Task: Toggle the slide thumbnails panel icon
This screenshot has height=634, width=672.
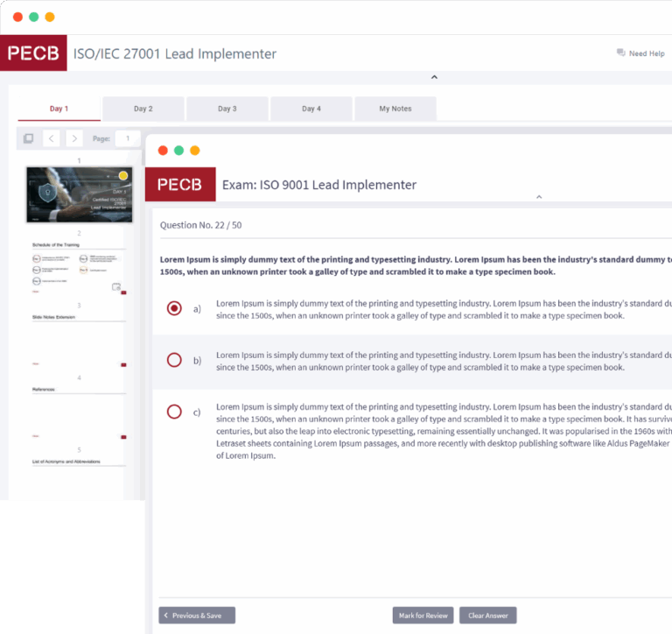Action: pos(29,138)
